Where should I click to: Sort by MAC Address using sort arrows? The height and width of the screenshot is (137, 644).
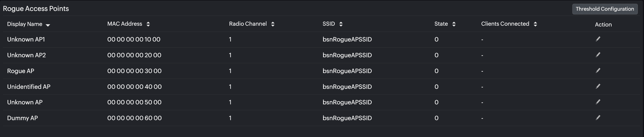point(148,24)
